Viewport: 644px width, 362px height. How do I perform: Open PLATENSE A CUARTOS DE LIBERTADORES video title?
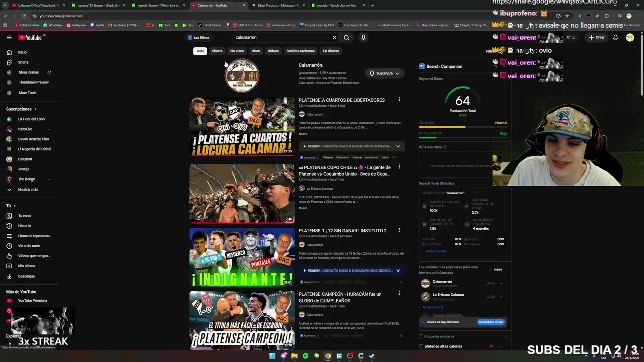point(342,100)
